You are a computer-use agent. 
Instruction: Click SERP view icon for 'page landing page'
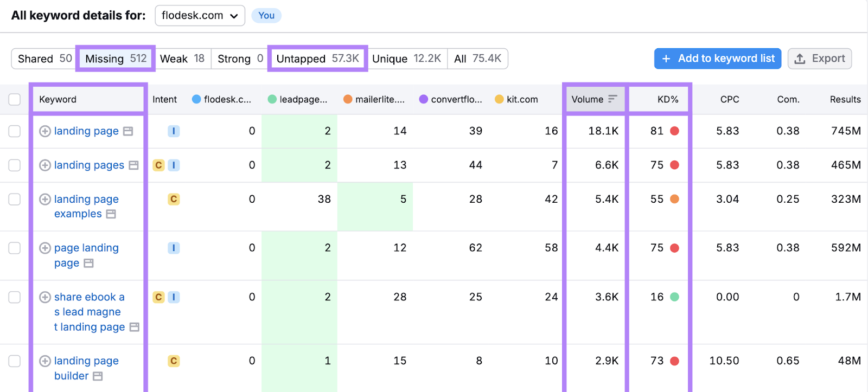[x=89, y=264]
